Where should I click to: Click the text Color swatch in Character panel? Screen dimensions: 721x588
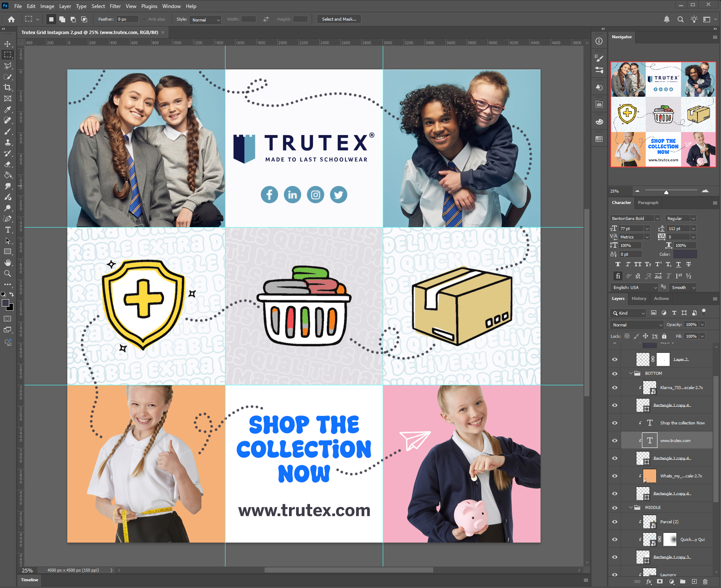coord(685,254)
